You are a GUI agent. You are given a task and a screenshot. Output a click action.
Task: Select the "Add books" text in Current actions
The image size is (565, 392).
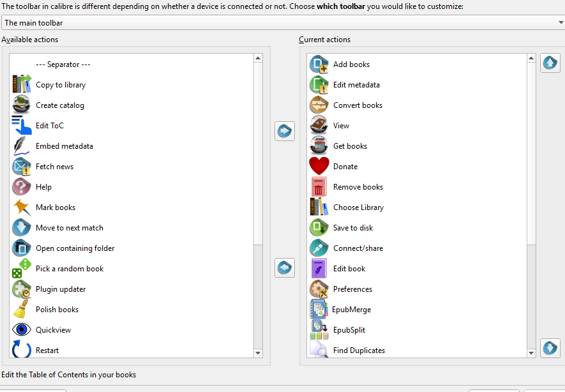point(351,64)
